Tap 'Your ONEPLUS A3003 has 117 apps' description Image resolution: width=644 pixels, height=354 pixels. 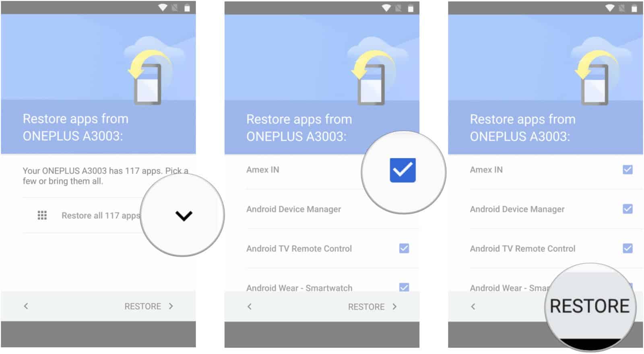pos(105,176)
